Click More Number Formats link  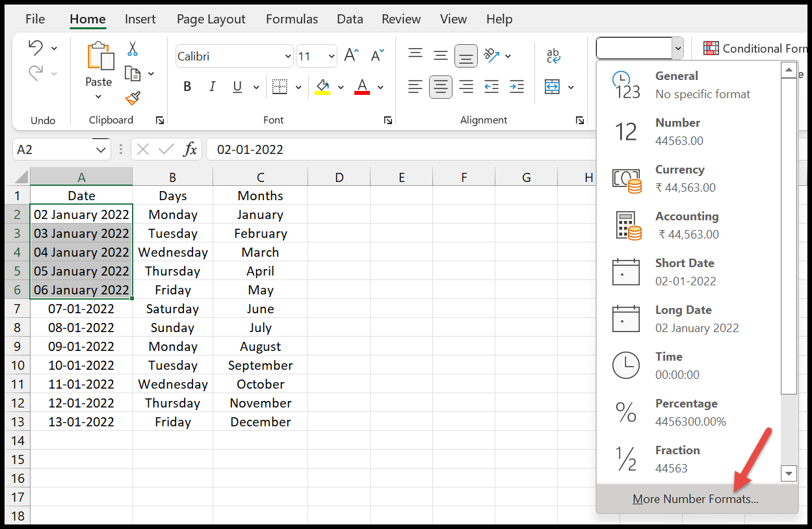pyautogui.click(x=696, y=499)
